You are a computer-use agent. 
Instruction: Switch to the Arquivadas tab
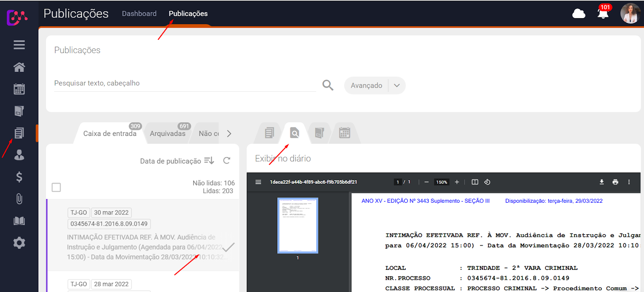click(167, 134)
